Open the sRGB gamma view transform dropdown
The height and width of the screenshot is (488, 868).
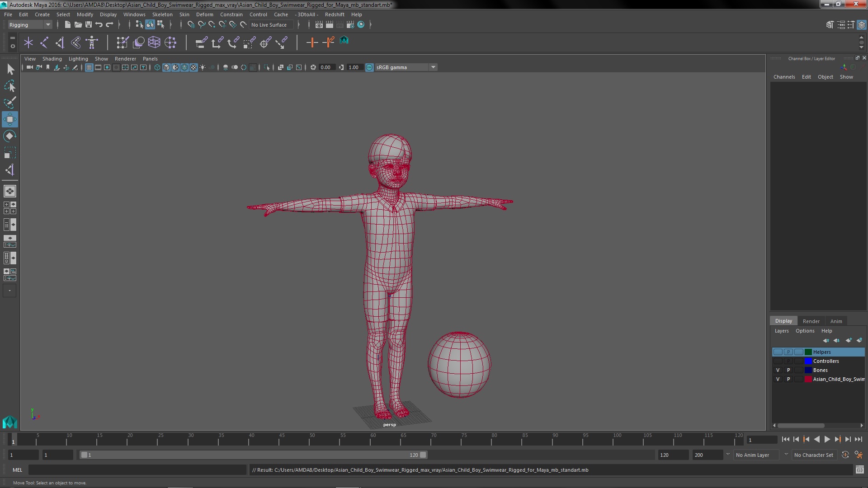(406, 67)
